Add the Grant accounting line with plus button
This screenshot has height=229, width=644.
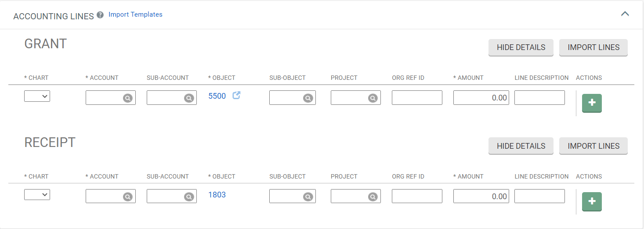click(591, 103)
